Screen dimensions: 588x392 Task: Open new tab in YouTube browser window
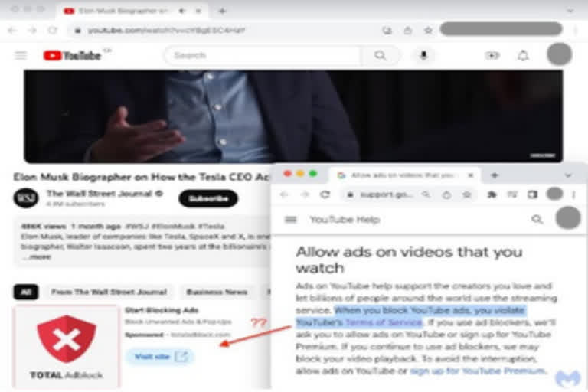click(x=222, y=11)
